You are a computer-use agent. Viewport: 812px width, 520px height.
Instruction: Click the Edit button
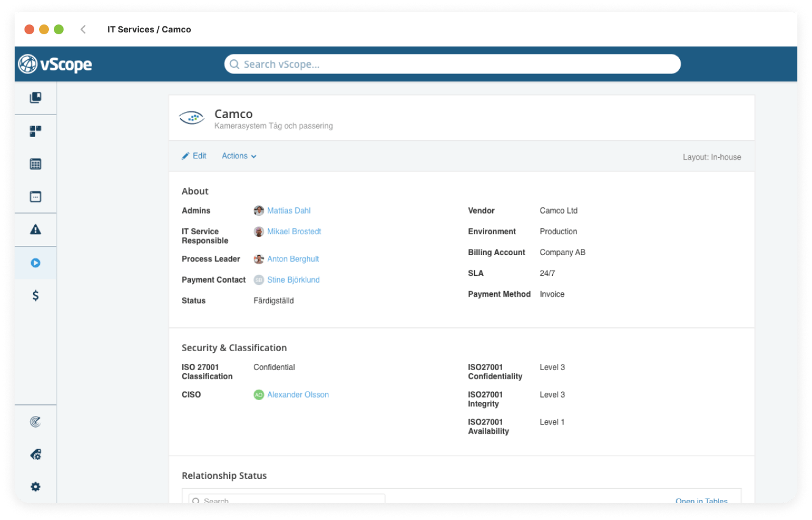(x=194, y=156)
